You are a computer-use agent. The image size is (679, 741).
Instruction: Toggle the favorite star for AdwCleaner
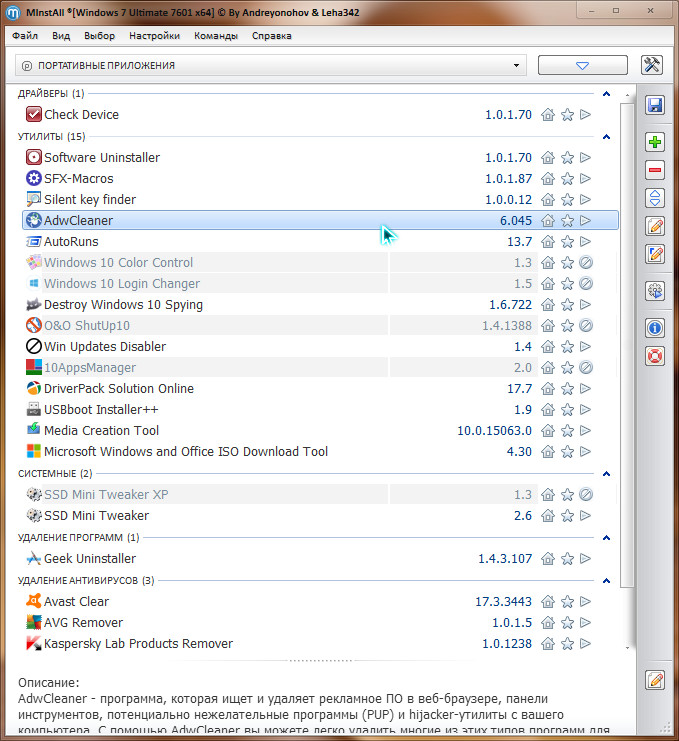[567, 221]
